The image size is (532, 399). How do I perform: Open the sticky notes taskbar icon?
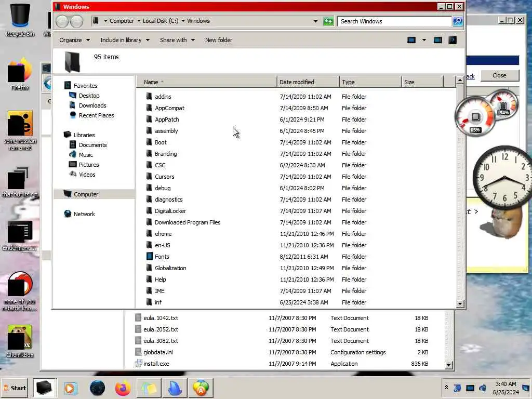[149, 388]
